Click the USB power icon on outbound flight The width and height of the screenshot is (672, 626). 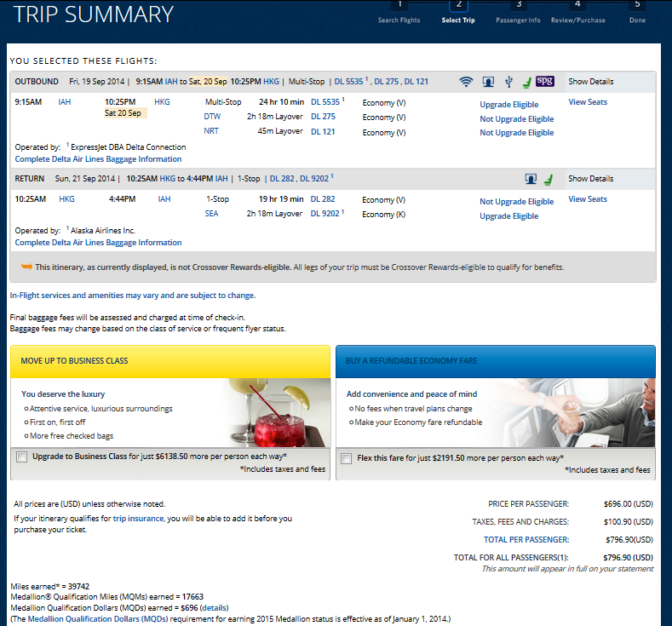[x=508, y=82]
